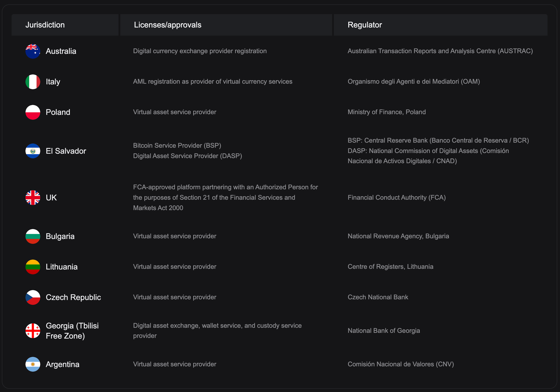Image resolution: width=560 pixels, height=392 pixels.
Task: Click the Australia flag icon
Action: pos(33,51)
